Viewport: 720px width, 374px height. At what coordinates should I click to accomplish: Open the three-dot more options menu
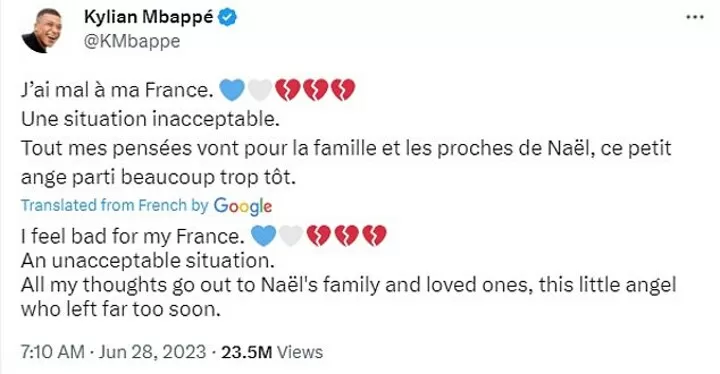[694, 17]
